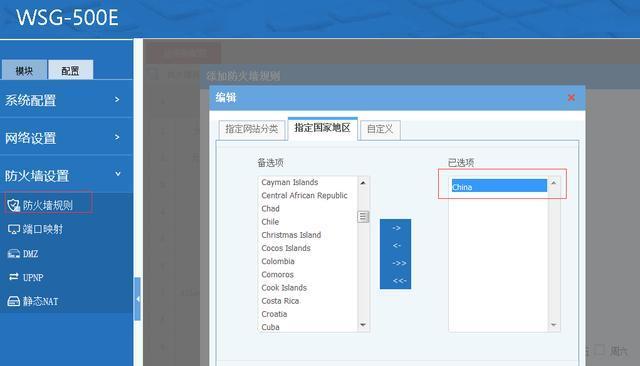640x366 pixels.
Task: Collapse the 防火墙设置 menu section
Action: point(66,175)
